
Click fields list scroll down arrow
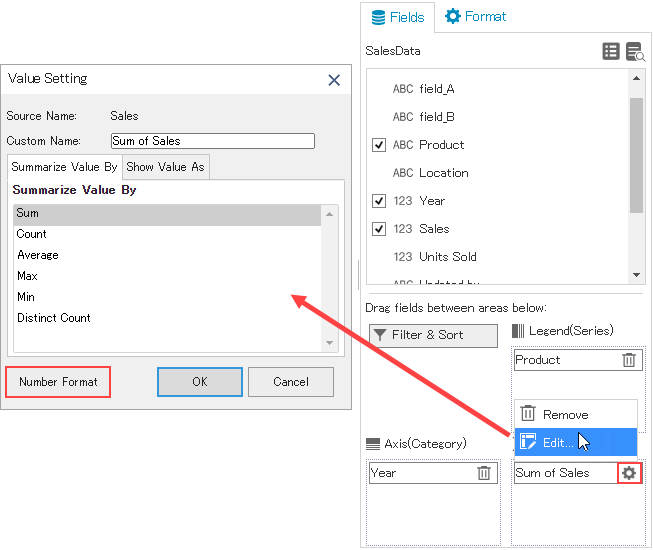[636, 275]
